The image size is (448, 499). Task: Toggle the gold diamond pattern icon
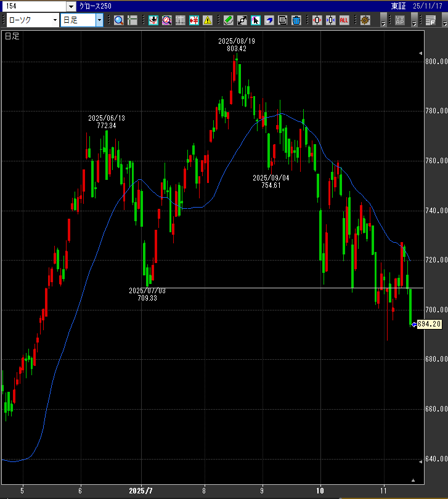(365, 20)
